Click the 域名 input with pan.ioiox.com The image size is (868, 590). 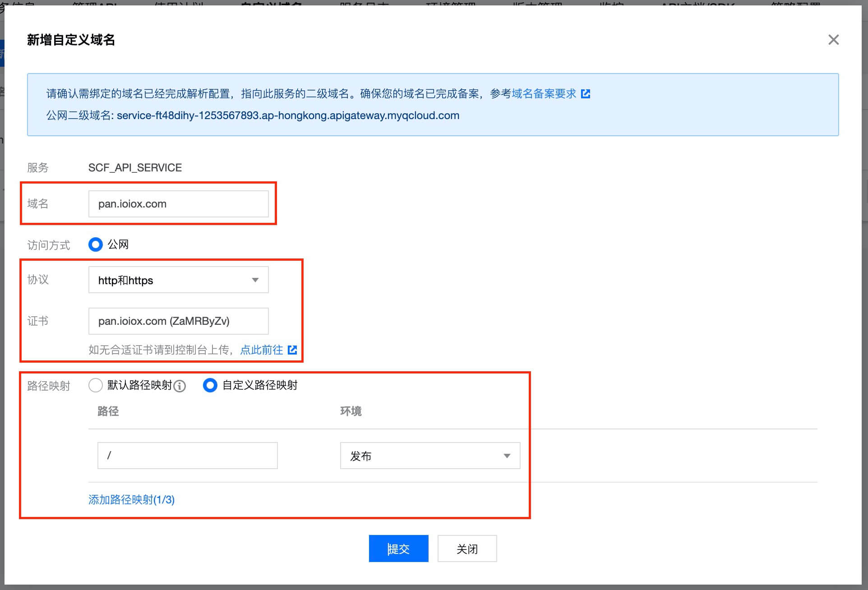click(178, 204)
